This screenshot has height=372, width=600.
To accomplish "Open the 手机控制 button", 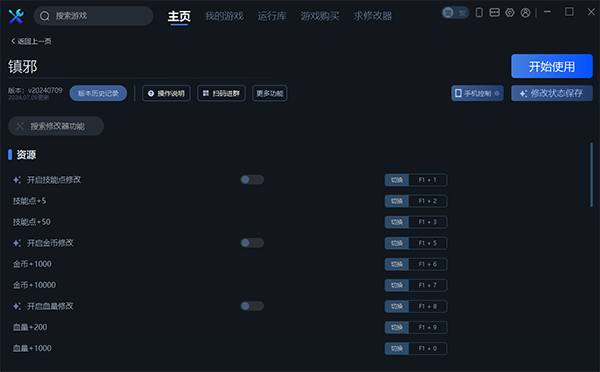I will 477,93.
